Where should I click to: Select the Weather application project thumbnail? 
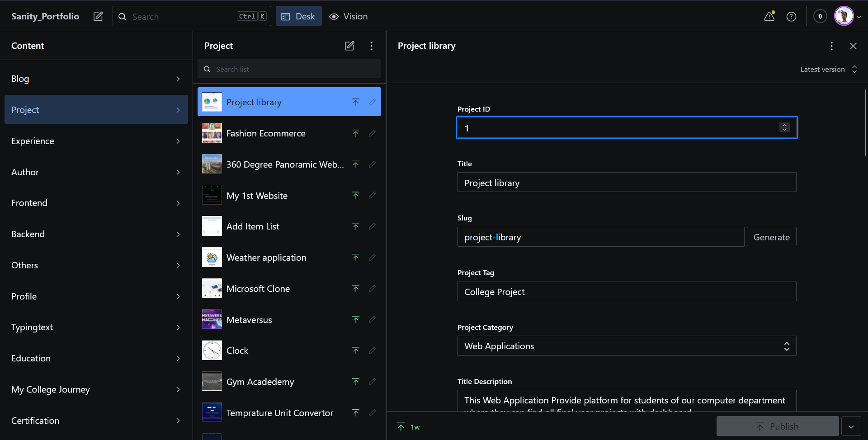[x=212, y=257]
